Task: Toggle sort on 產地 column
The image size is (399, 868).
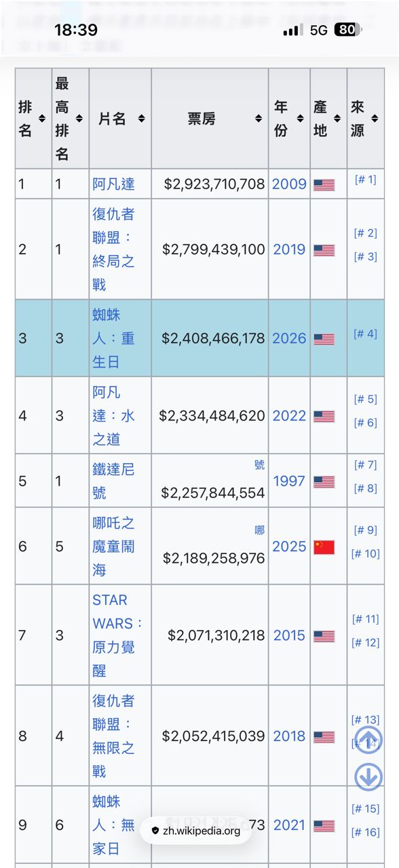Action: click(x=337, y=119)
